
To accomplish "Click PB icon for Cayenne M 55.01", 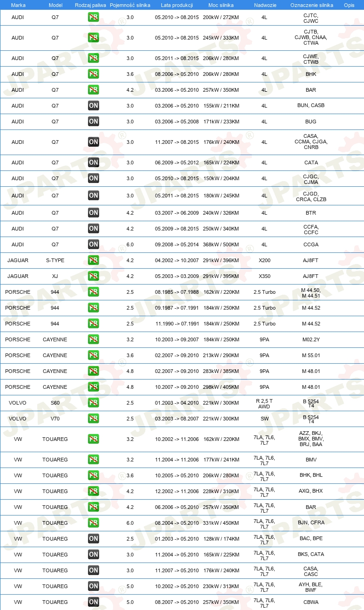I will [94, 355].
